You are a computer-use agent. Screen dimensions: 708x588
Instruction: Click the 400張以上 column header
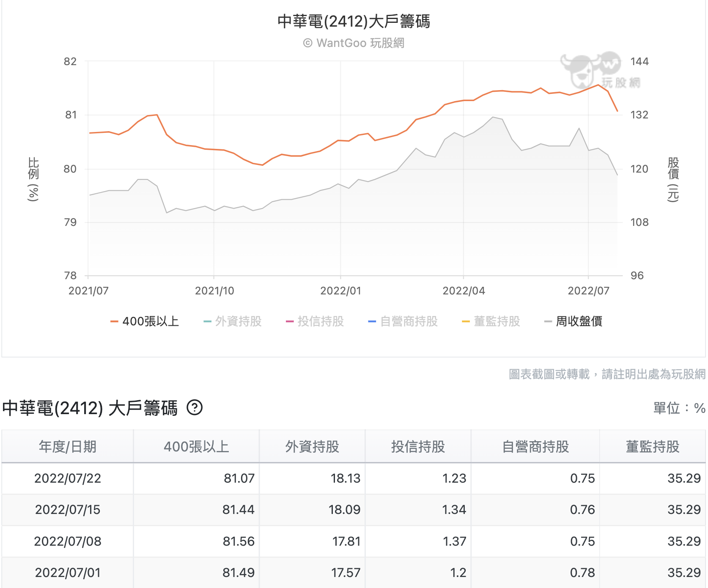[197, 446]
